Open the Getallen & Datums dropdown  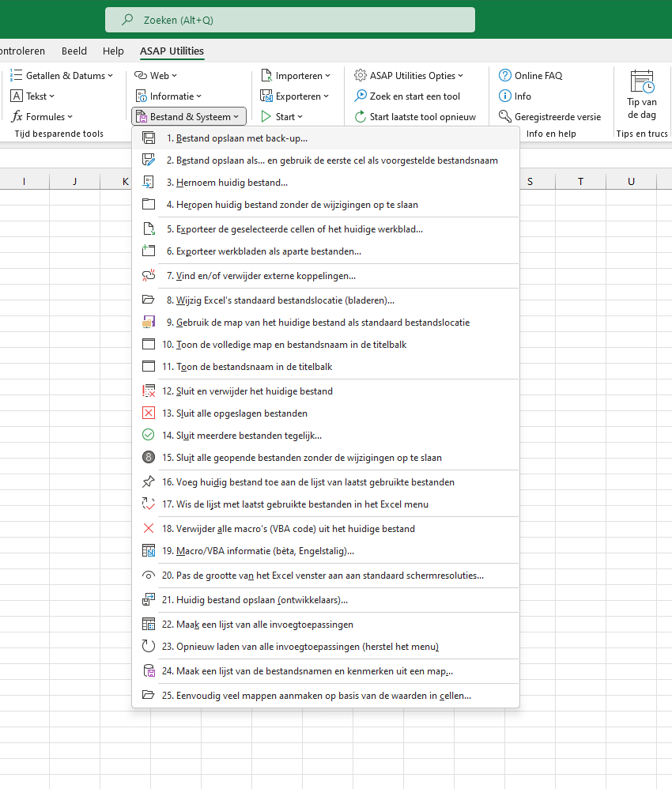[x=62, y=75]
